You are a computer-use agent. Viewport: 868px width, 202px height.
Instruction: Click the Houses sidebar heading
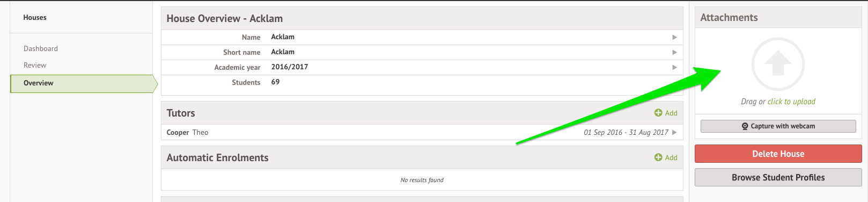pyautogui.click(x=35, y=17)
